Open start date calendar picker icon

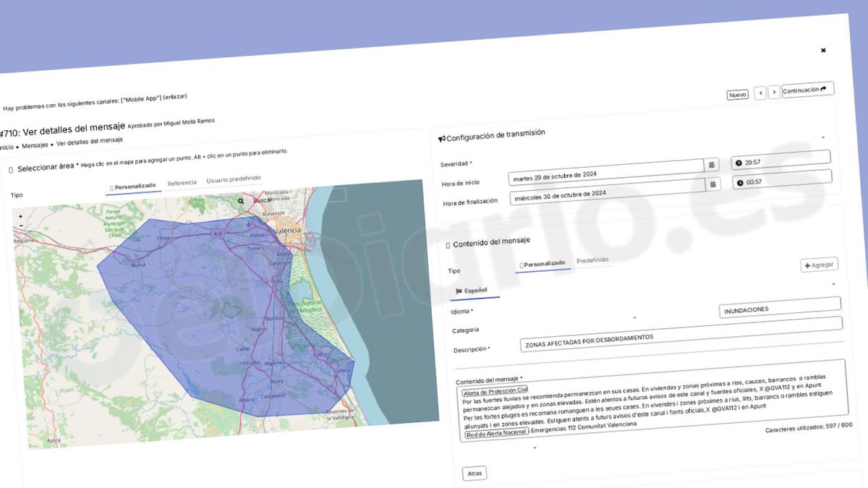click(x=712, y=166)
